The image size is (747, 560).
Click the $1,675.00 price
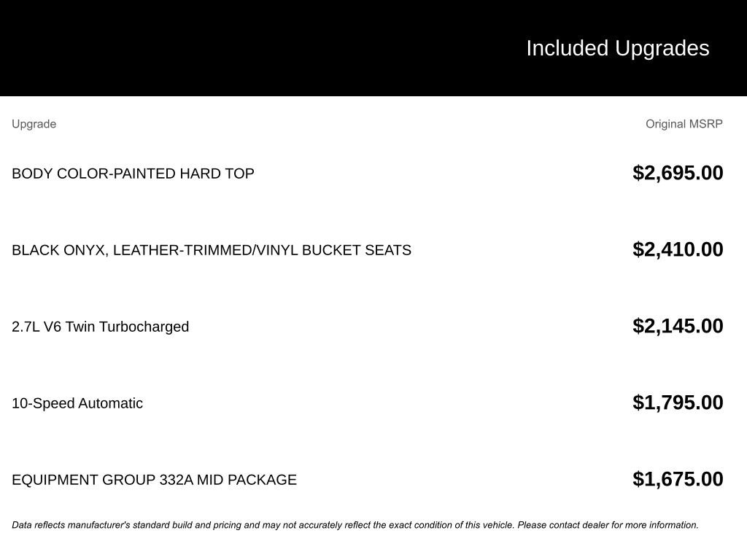pos(678,480)
